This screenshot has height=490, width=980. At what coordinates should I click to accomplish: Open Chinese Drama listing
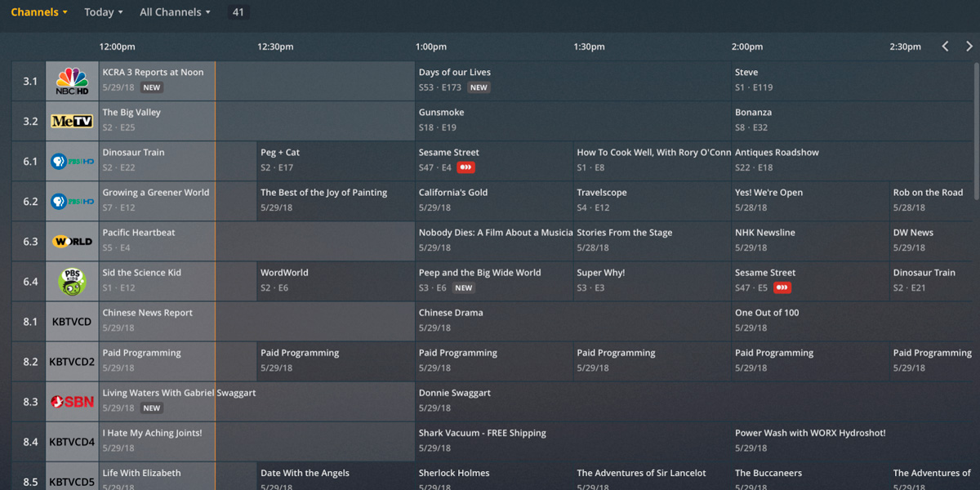pos(572,321)
